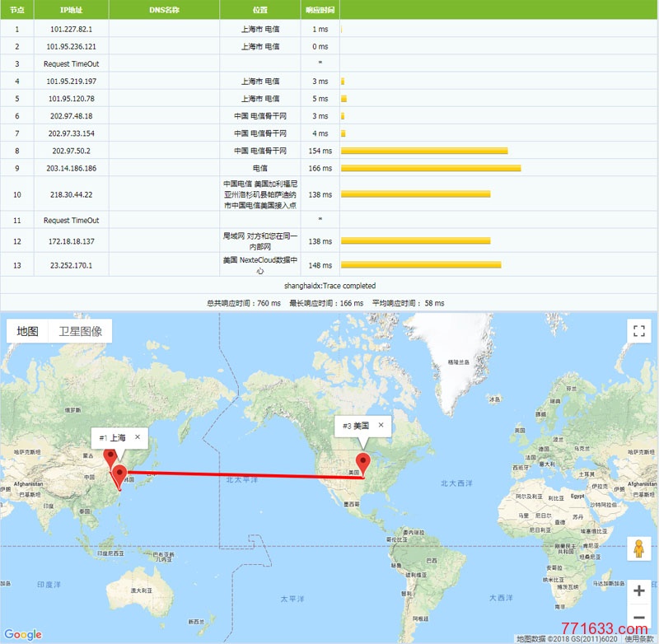Click the Google logo on the map
Screen dimensions: 659x644
23,634
